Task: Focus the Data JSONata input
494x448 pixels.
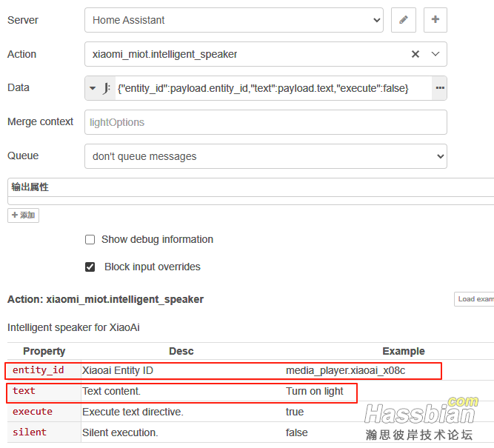Action: coord(273,88)
